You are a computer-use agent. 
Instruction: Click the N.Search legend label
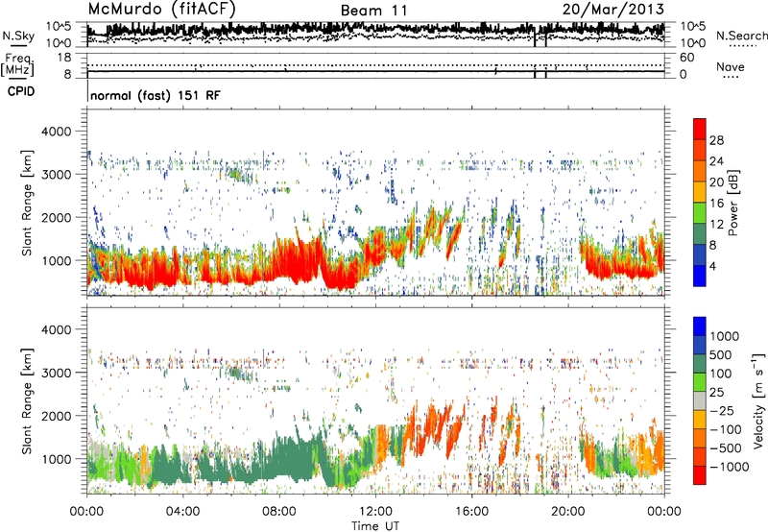(x=741, y=36)
